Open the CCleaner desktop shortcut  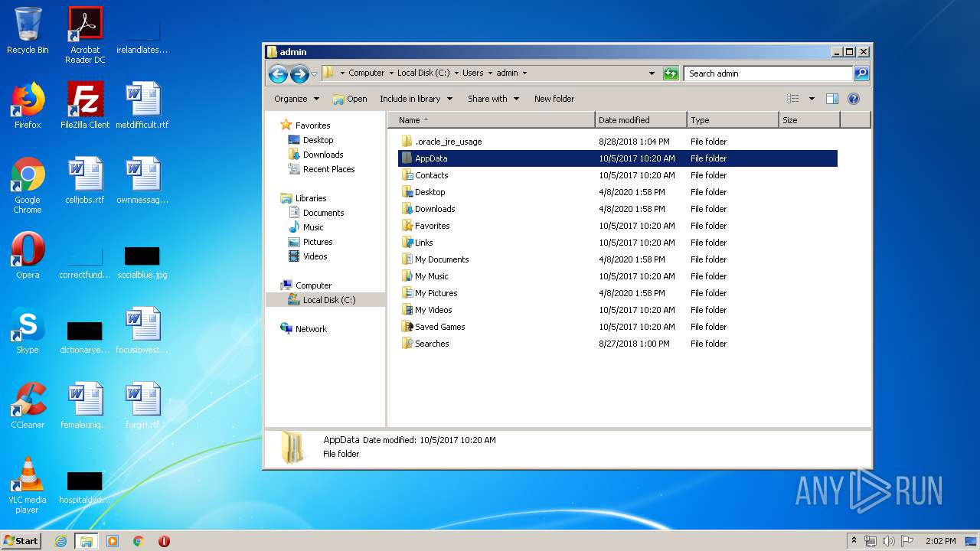click(x=28, y=406)
